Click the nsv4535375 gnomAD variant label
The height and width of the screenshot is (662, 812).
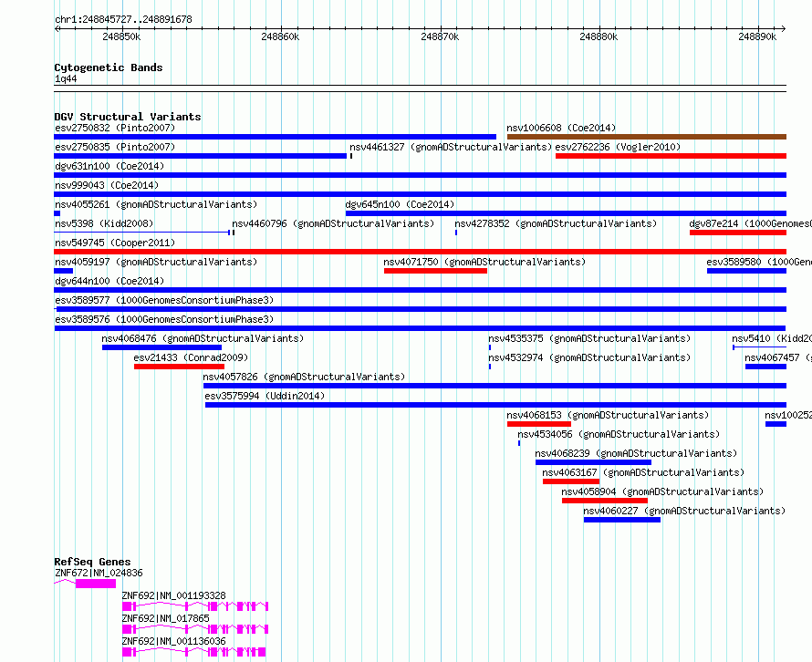[x=589, y=338]
